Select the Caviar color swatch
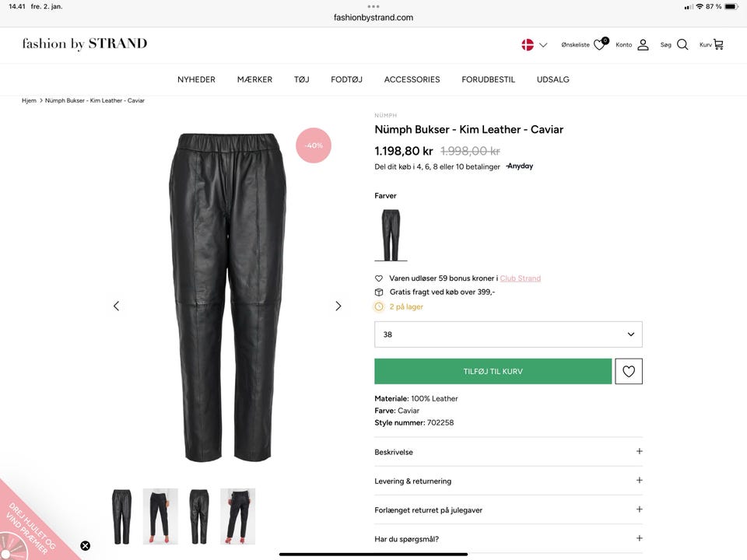Image resolution: width=747 pixels, height=560 pixels. coord(391,234)
